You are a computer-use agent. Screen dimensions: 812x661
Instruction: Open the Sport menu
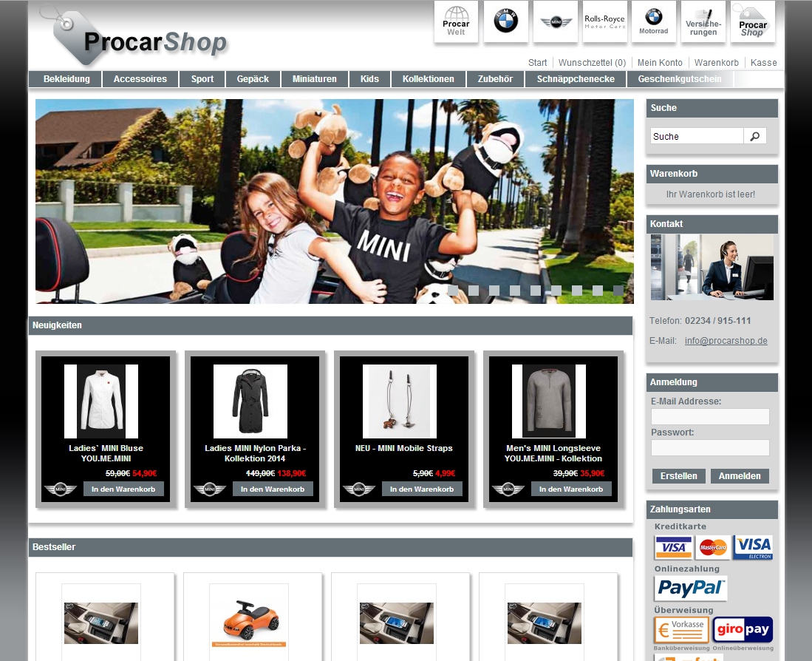202,78
